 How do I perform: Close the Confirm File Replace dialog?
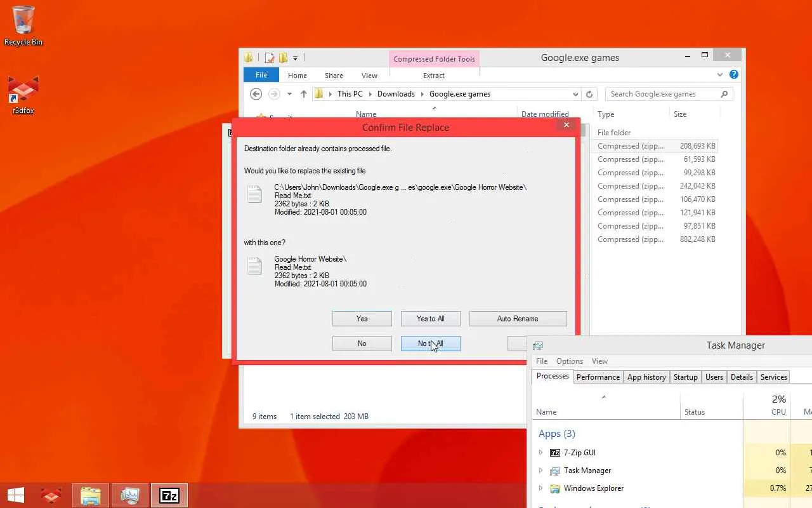[566, 125]
